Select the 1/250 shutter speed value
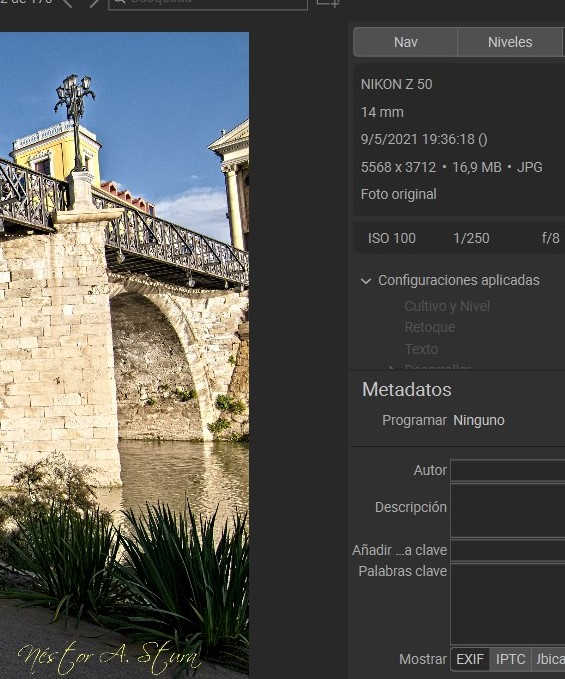Image resolution: width=565 pixels, height=679 pixels. click(471, 238)
